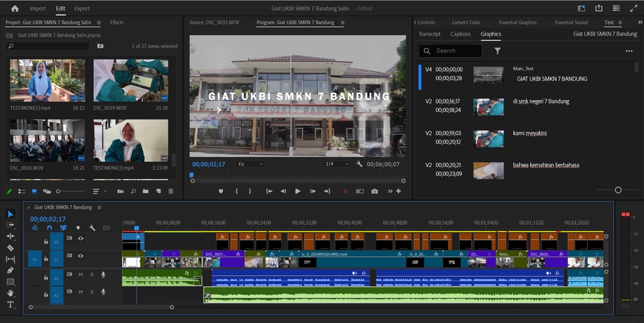Image resolution: width=644 pixels, height=323 pixels.
Task: Open Program monitor settings wrench
Action: (360, 164)
